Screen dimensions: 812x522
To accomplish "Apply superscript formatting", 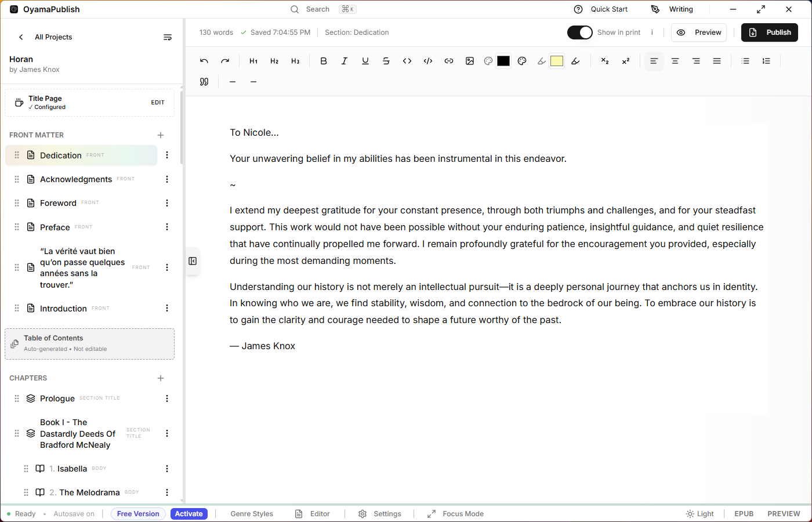I will tap(625, 60).
